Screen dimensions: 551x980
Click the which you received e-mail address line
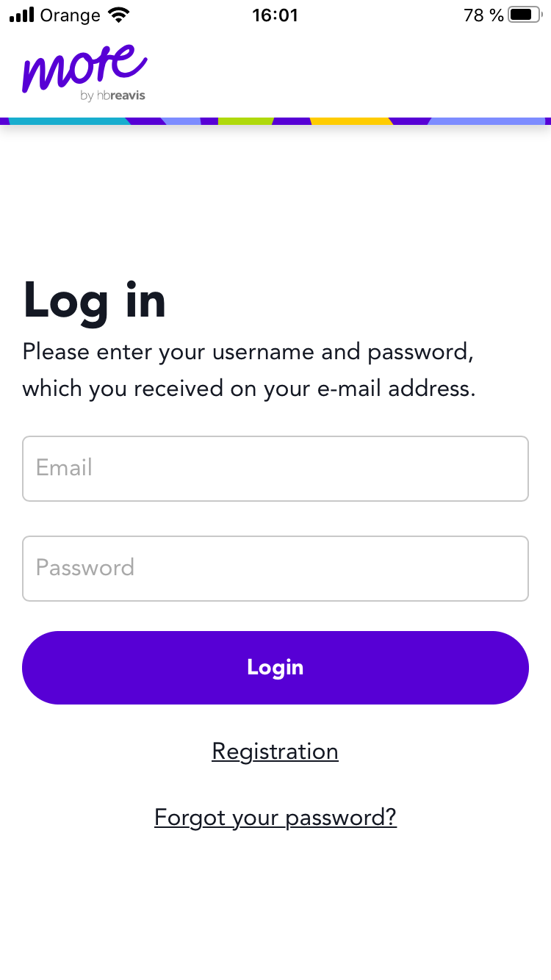tap(249, 389)
